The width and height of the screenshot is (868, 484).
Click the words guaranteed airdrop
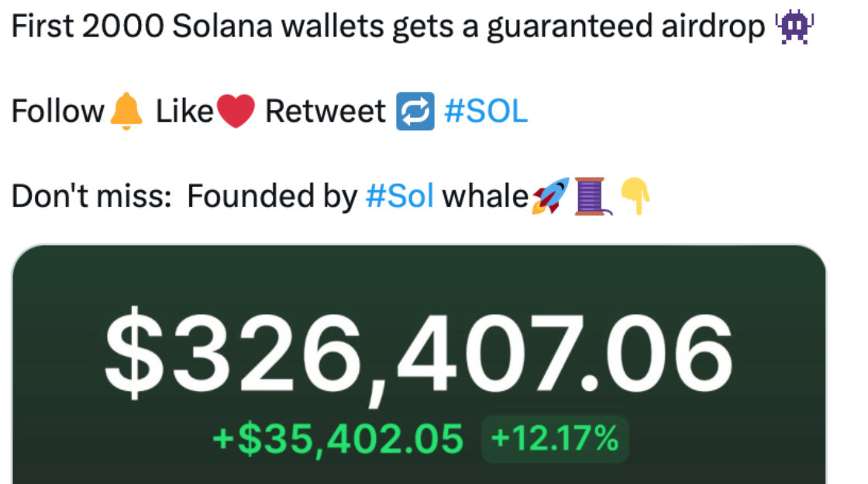pyautogui.click(x=626, y=28)
